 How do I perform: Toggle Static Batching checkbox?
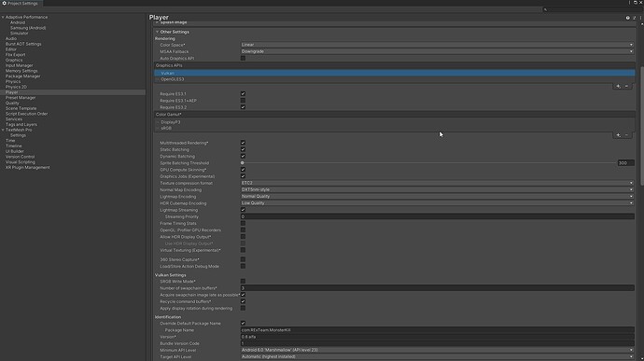coord(243,149)
